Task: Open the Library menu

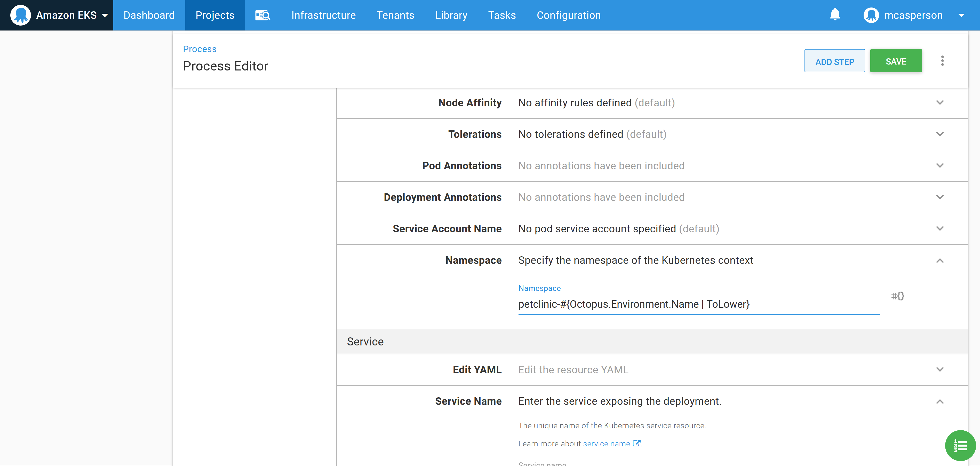Action: point(451,15)
